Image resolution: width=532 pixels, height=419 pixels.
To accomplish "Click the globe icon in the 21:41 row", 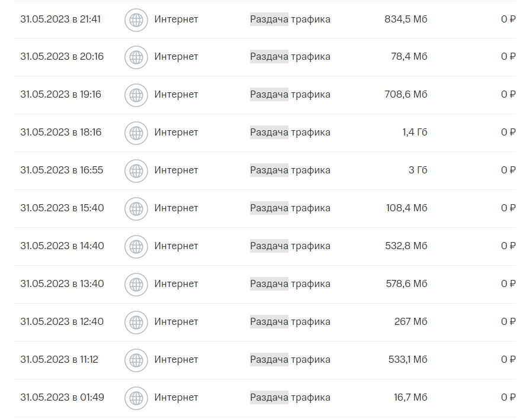I will 136,20.
